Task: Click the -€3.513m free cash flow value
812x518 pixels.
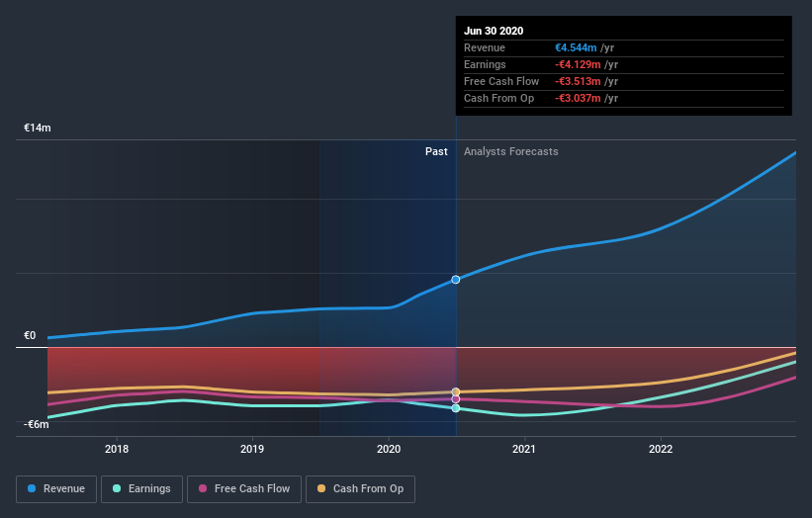Action: (578, 81)
